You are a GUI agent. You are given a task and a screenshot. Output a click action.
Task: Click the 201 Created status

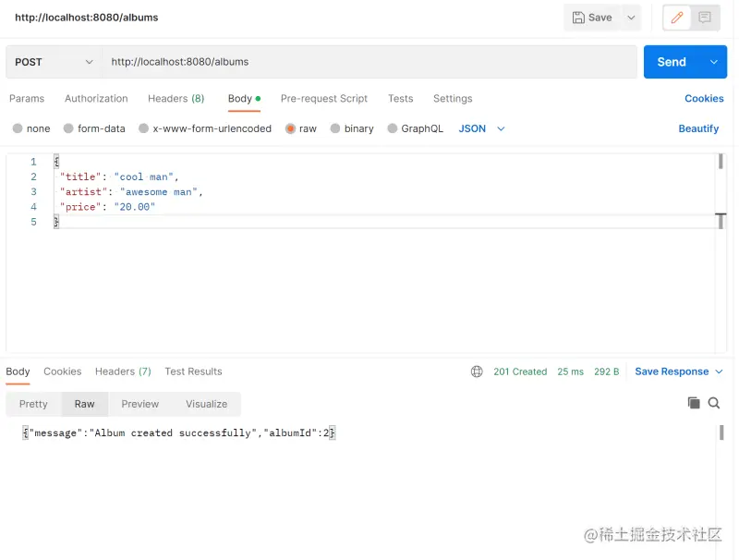point(520,371)
